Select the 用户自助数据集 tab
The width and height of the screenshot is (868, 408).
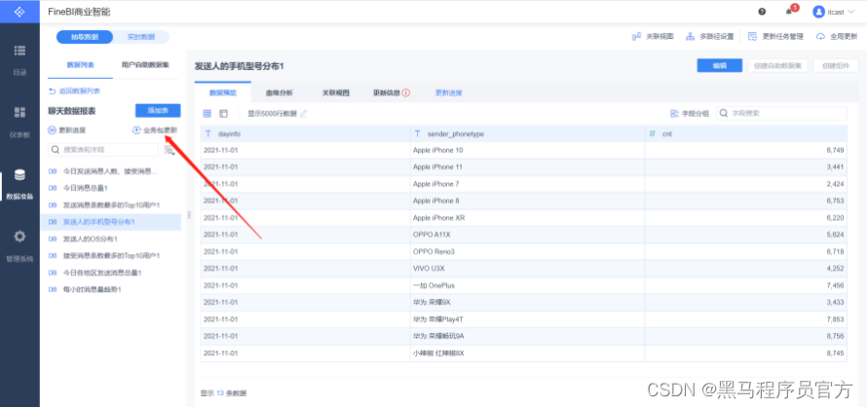[x=145, y=65]
